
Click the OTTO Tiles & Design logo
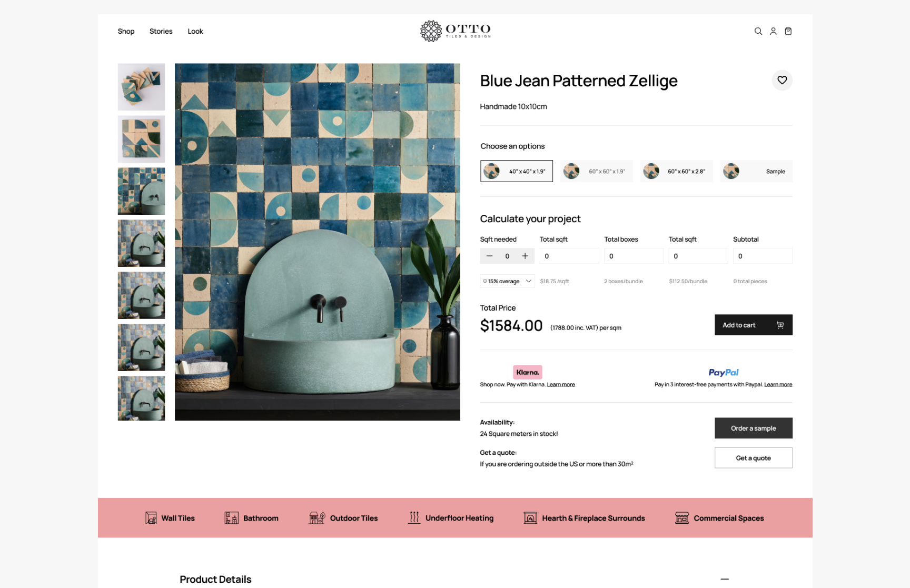tap(455, 31)
